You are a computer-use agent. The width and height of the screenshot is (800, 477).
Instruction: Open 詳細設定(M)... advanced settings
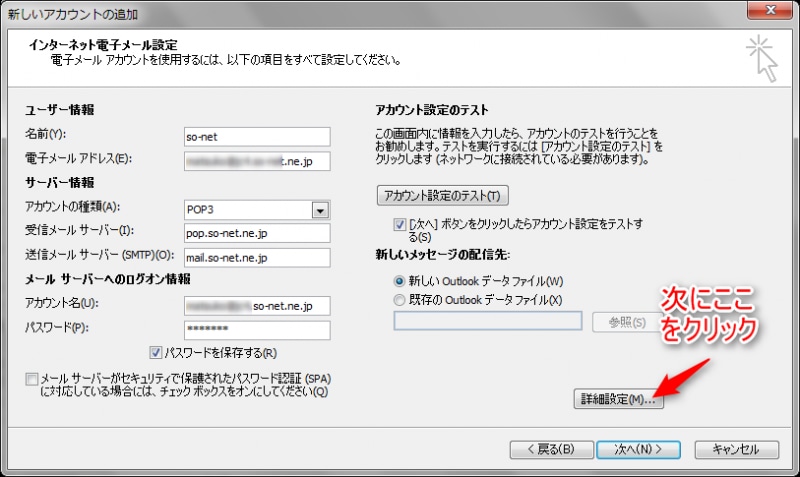click(618, 399)
